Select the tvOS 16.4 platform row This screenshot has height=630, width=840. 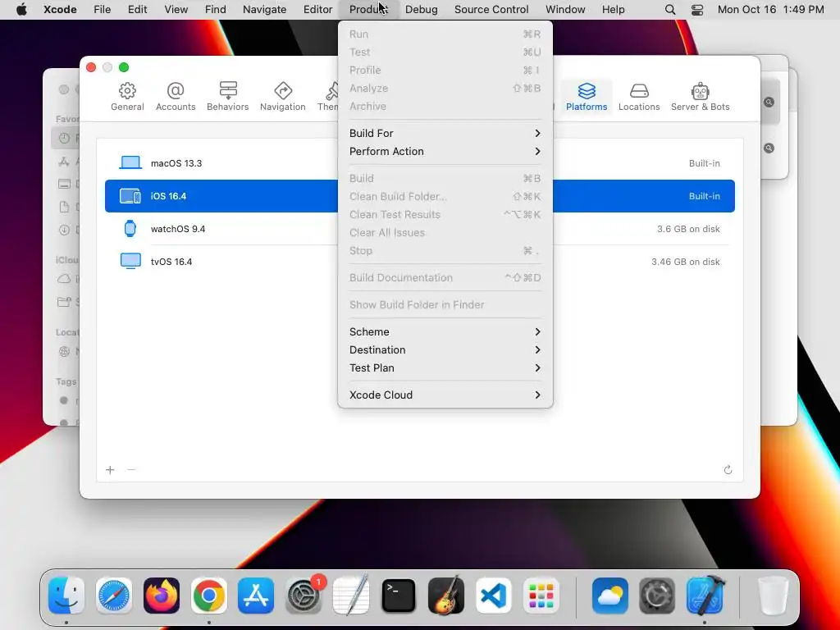[419, 262]
